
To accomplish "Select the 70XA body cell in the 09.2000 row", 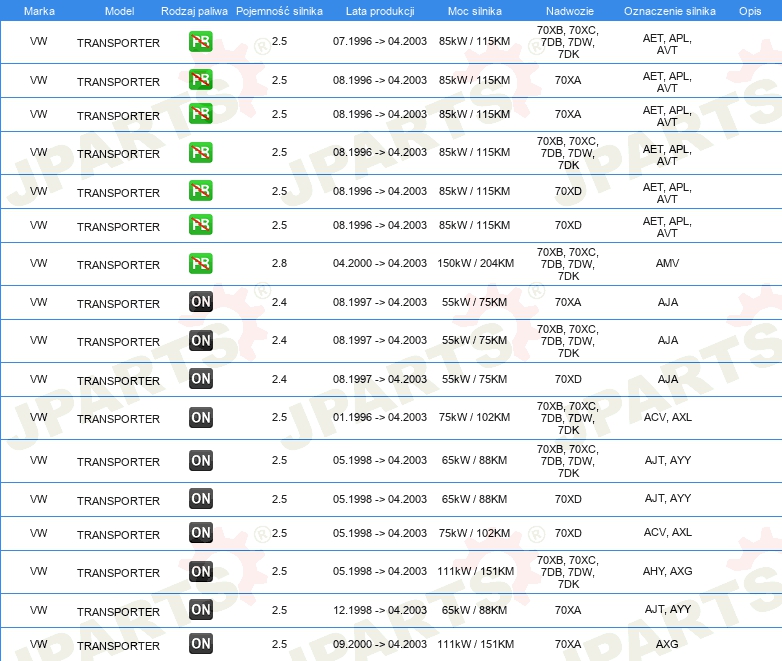I will pyautogui.click(x=568, y=644).
